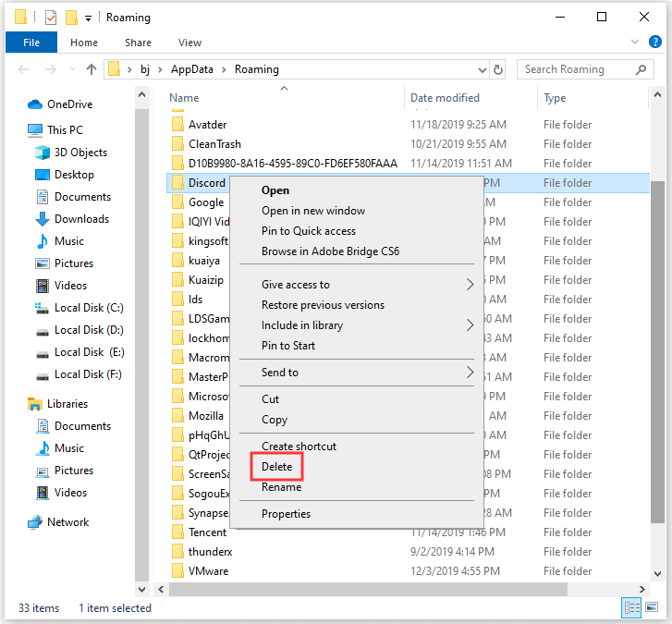Viewport: 672px width, 624px height.
Task: Open the Quick Access Toolbar dropdown arrow
Action: click(89, 18)
